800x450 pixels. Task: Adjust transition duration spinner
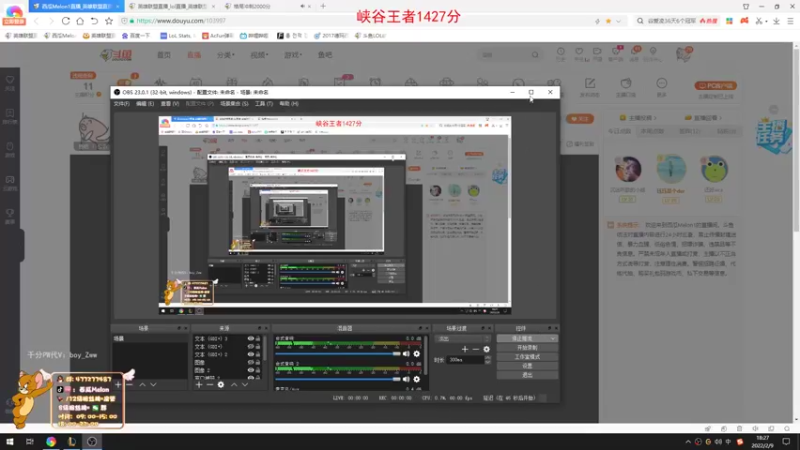487,360
